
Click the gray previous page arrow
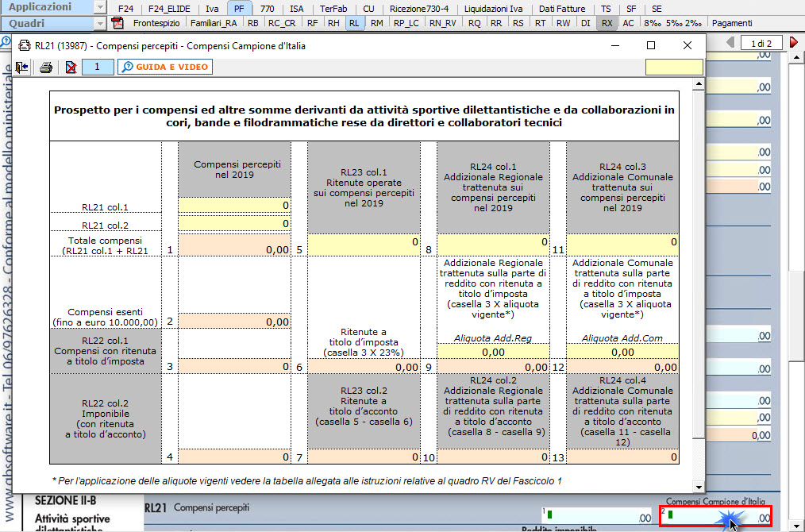click(x=730, y=43)
